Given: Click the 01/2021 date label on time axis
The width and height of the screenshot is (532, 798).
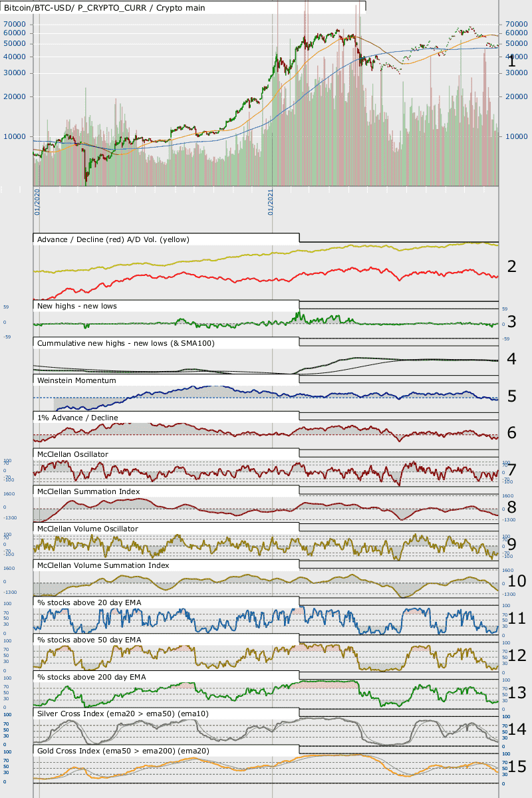Looking at the screenshot, I should (x=271, y=202).
